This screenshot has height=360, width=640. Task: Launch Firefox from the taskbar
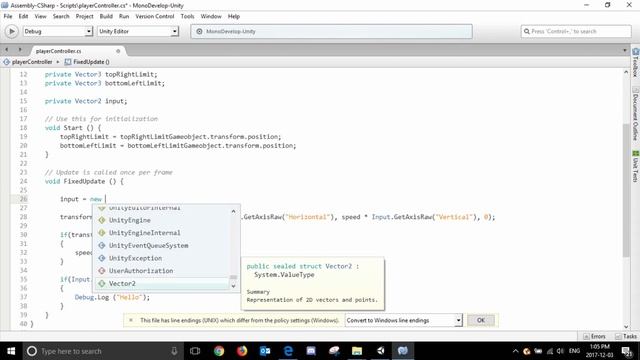click(242, 351)
